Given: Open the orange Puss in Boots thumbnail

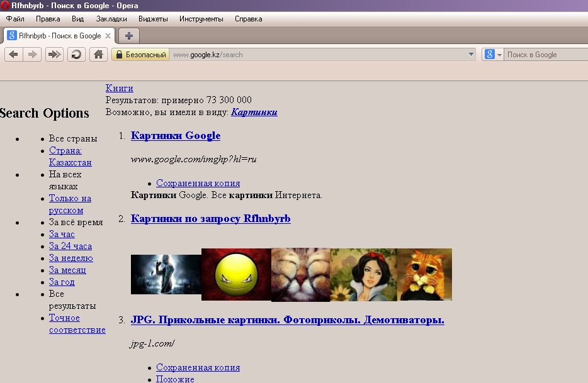Looking at the screenshot, I should coord(424,274).
